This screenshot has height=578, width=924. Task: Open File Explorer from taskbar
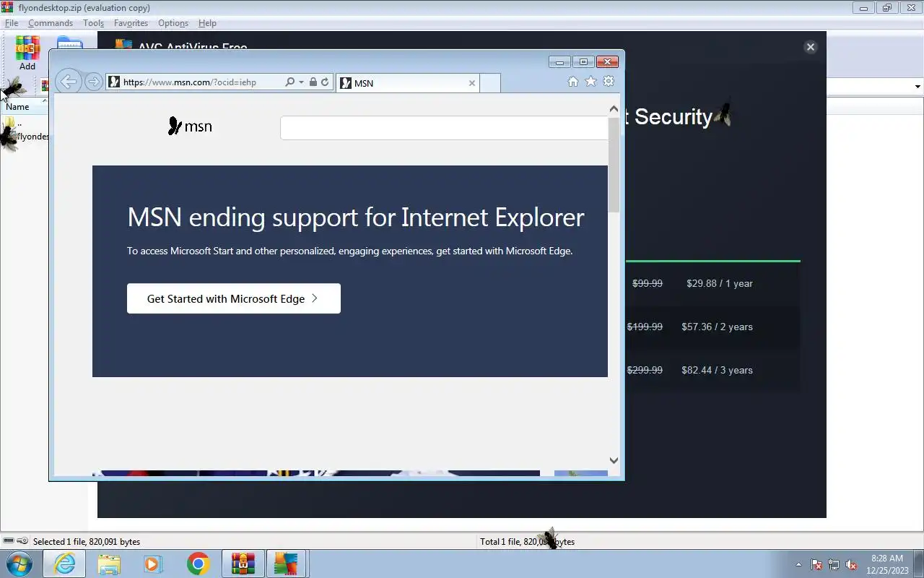click(x=108, y=564)
